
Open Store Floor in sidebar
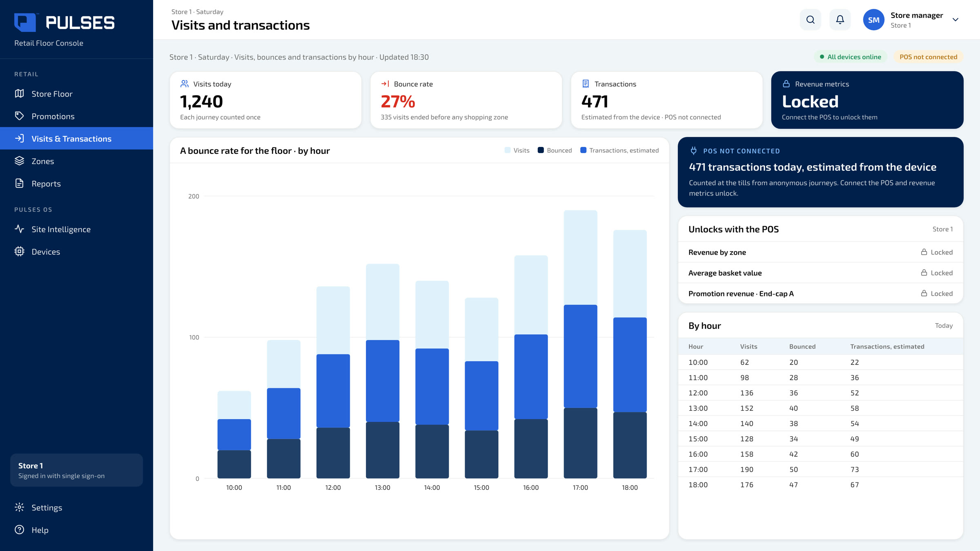tap(76, 93)
